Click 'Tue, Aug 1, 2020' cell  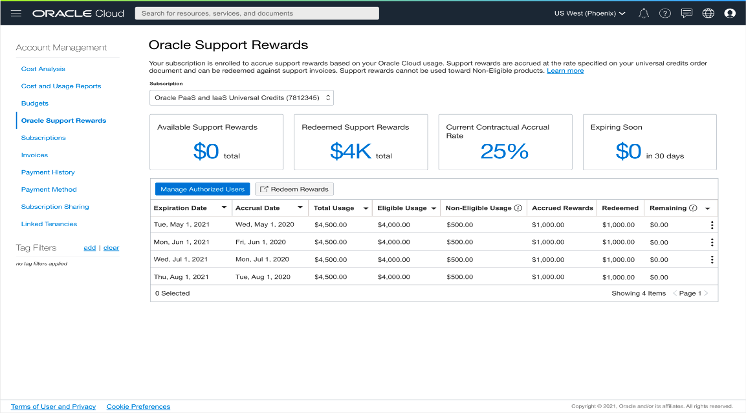click(x=263, y=277)
